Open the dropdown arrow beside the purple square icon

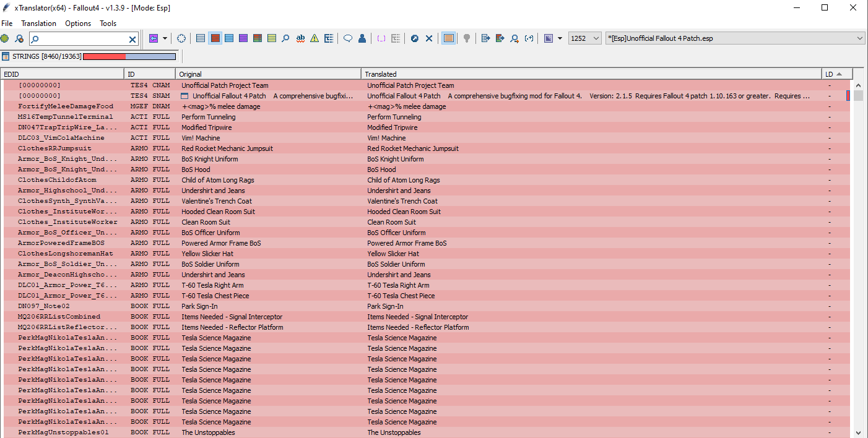(x=560, y=38)
